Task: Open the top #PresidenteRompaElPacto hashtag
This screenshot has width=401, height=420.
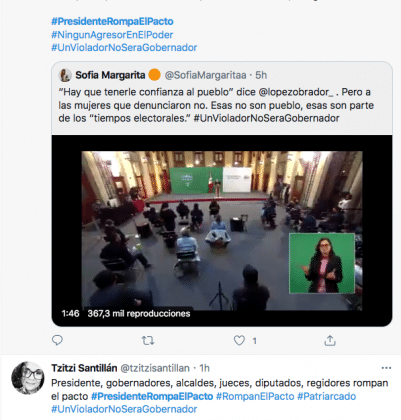Action: [112, 21]
